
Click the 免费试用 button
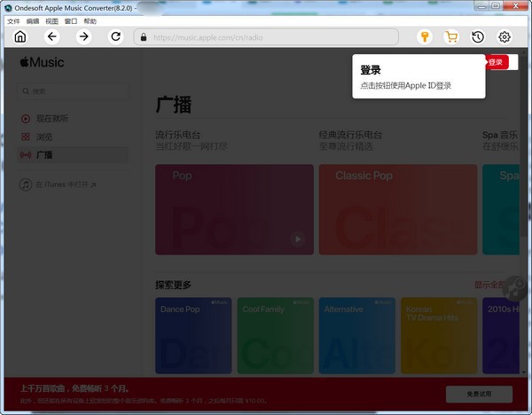tap(479, 393)
